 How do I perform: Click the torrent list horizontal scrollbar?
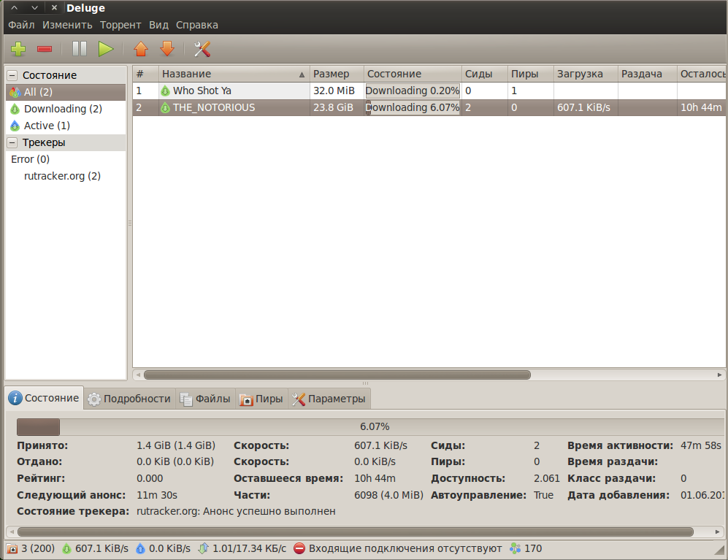click(x=337, y=375)
